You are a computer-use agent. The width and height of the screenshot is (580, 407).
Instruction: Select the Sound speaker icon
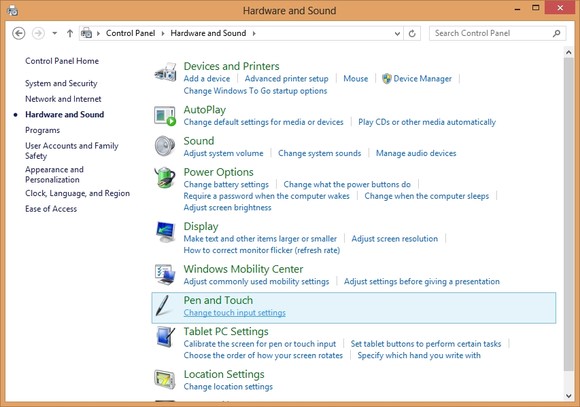(x=165, y=146)
